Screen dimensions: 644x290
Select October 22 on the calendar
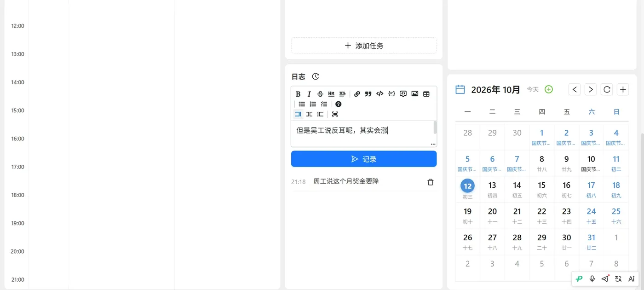point(542,215)
